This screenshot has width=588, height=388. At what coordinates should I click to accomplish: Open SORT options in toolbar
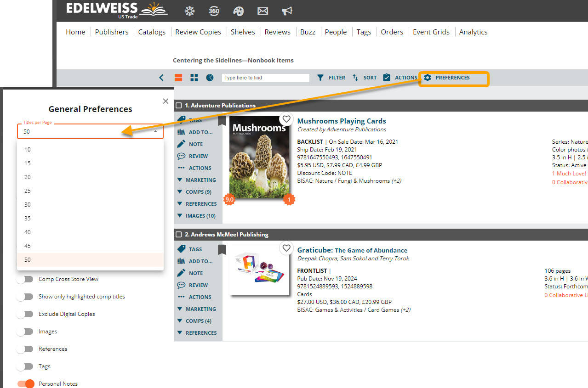365,78
